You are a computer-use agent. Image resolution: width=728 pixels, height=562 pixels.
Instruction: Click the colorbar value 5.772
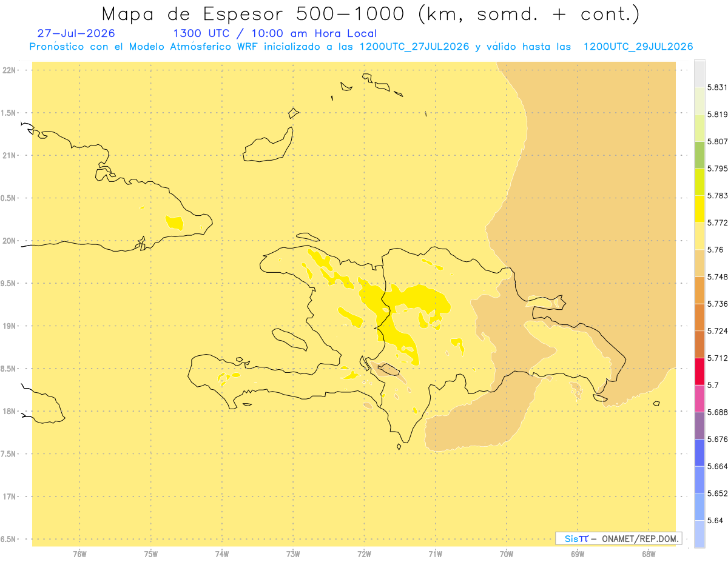pyautogui.click(x=717, y=222)
